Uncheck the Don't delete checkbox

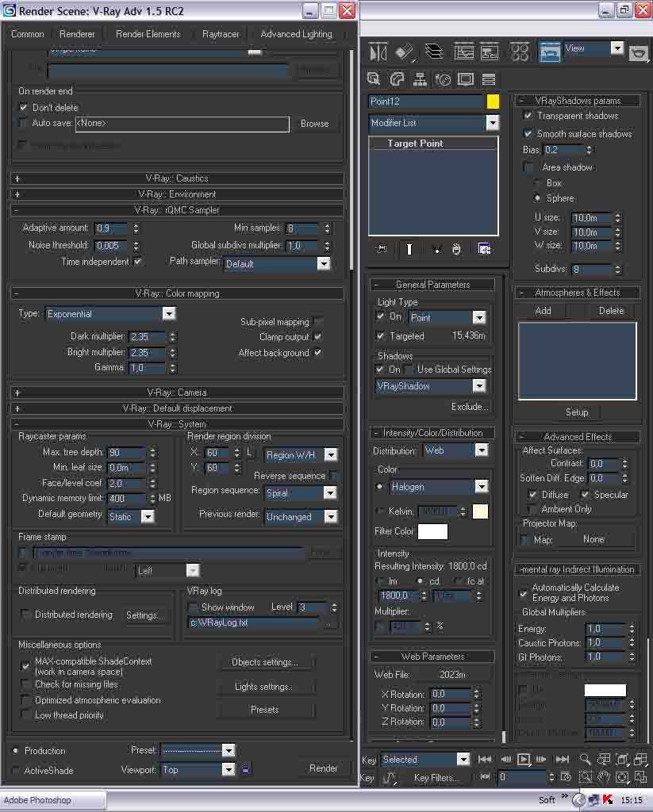[x=23, y=107]
